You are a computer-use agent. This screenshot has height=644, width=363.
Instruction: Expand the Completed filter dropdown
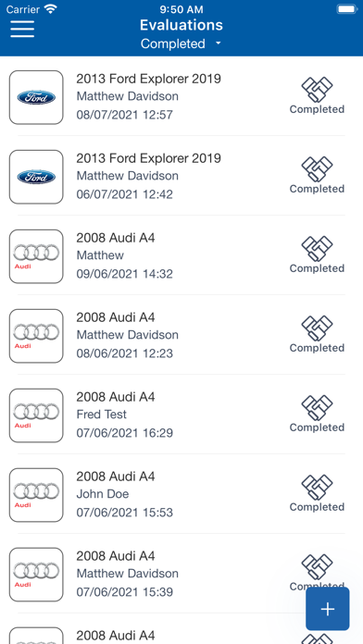[x=181, y=43]
